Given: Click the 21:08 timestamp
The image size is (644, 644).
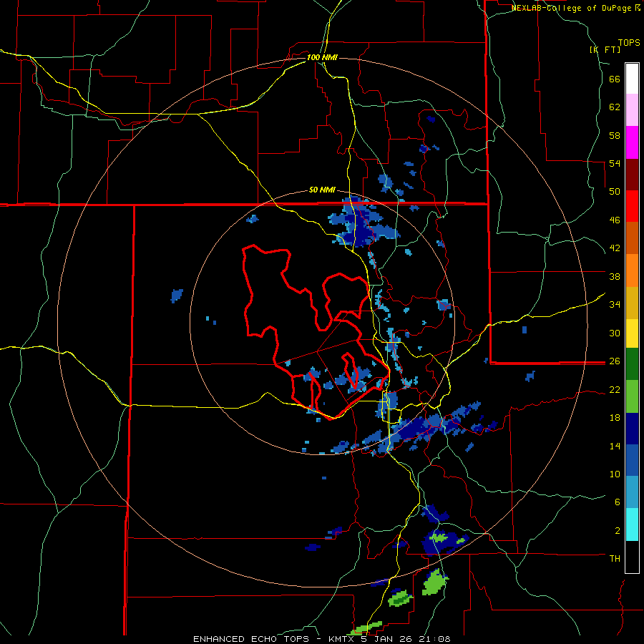Looking at the screenshot, I should [434, 639].
